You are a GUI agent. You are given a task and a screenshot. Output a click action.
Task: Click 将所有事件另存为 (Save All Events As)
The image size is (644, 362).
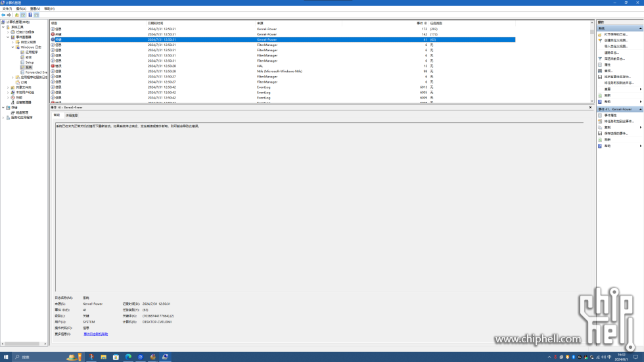pos(617,77)
